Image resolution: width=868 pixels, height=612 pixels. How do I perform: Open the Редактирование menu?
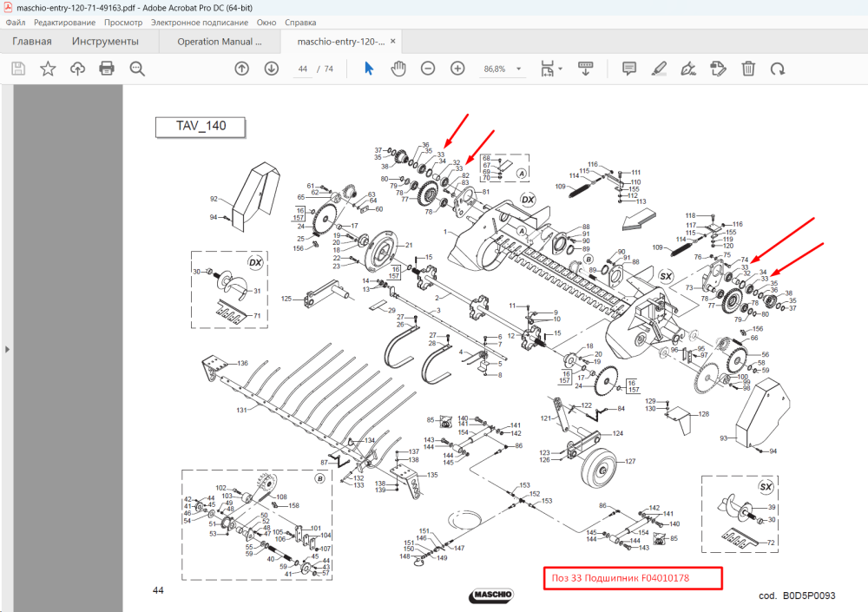click(x=64, y=23)
